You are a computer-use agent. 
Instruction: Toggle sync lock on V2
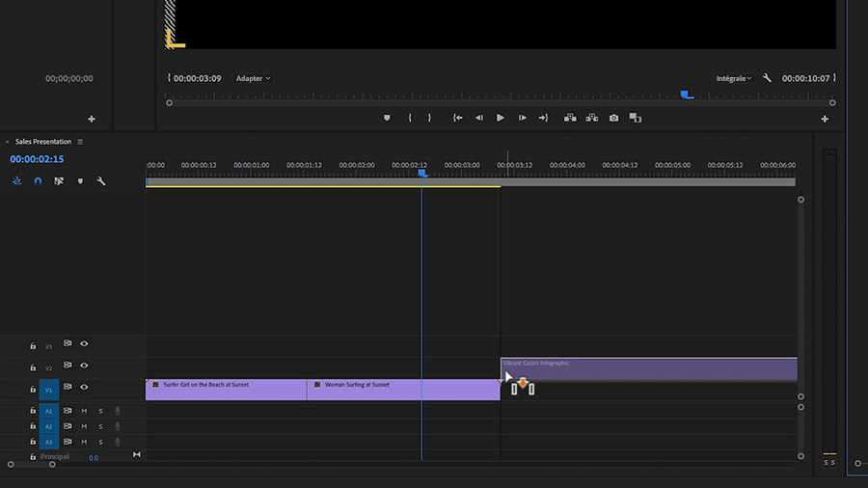pos(67,366)
